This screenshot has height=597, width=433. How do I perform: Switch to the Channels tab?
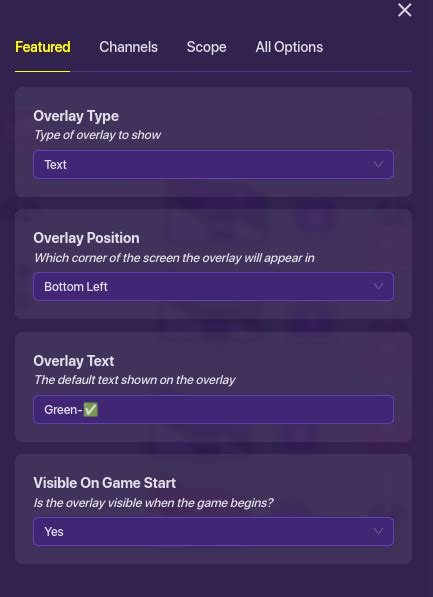(128, 47)
